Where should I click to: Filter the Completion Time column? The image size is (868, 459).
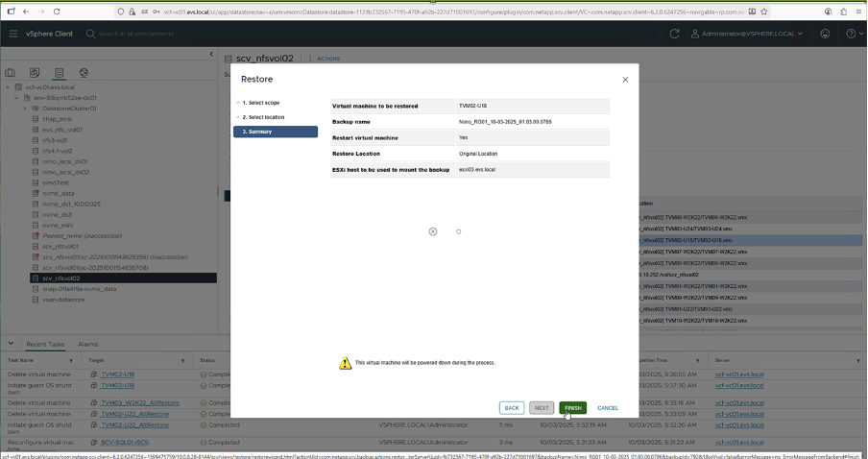coord(697,361)
